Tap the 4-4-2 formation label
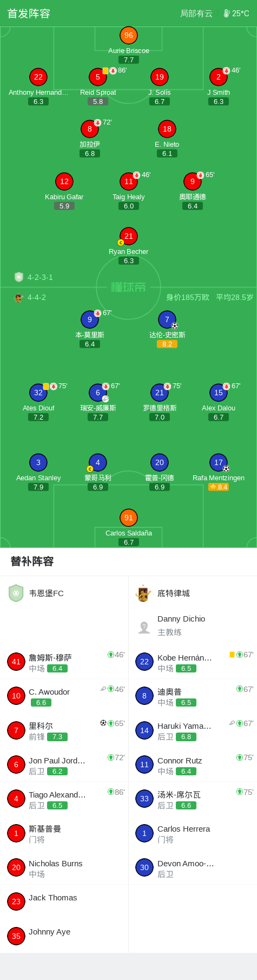 click(37, 297)
